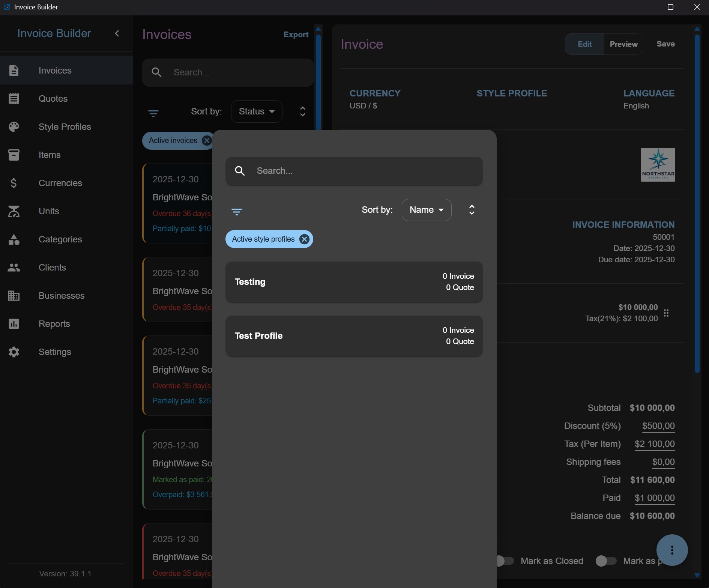Edit the Paid amount $1 000,00

pyautogui.click(x=655, y=498)
